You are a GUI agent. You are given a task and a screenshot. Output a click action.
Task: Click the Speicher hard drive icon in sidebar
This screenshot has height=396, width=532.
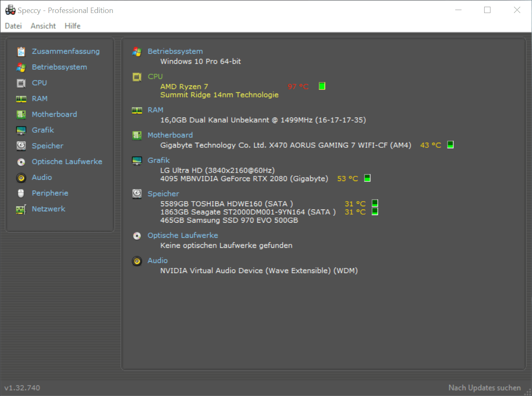click(21, 146)
